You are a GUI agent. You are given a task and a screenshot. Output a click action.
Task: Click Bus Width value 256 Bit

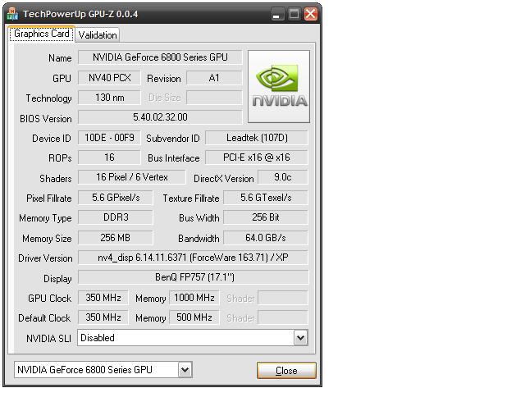click(266, 217)
